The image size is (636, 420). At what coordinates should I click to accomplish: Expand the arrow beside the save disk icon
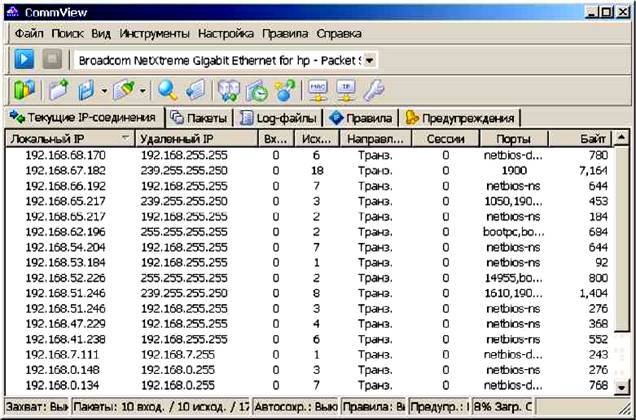(x=104, y=92)
